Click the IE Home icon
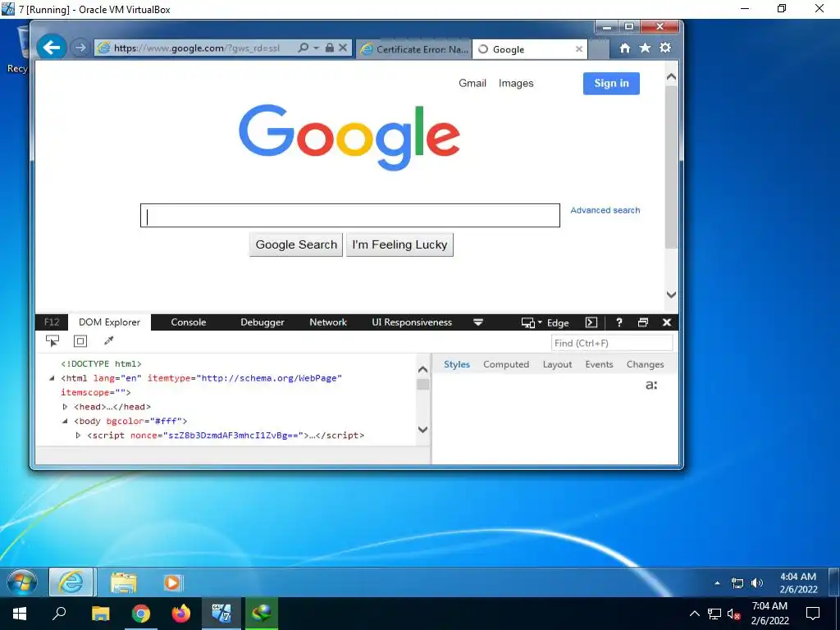 coord(624,48)
